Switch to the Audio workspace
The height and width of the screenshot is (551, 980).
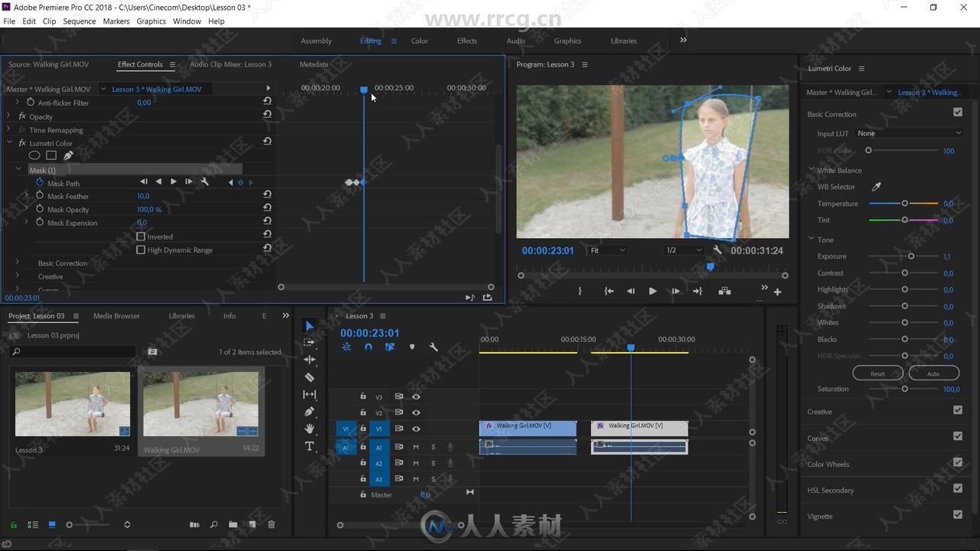click(x=516, y=41)
